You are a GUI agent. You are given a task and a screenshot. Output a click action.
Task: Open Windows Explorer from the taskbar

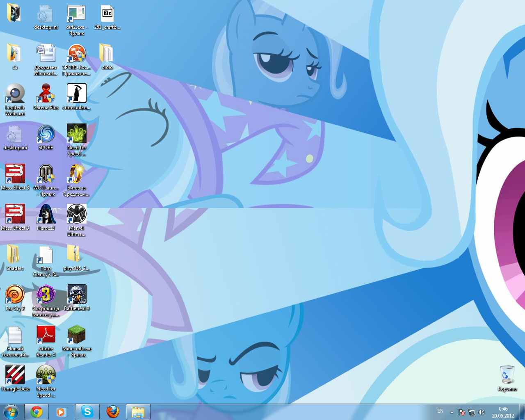coord(138,412)
